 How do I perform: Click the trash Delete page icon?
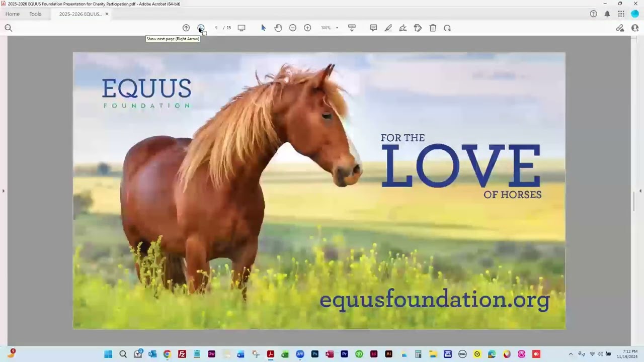[433, 28]
